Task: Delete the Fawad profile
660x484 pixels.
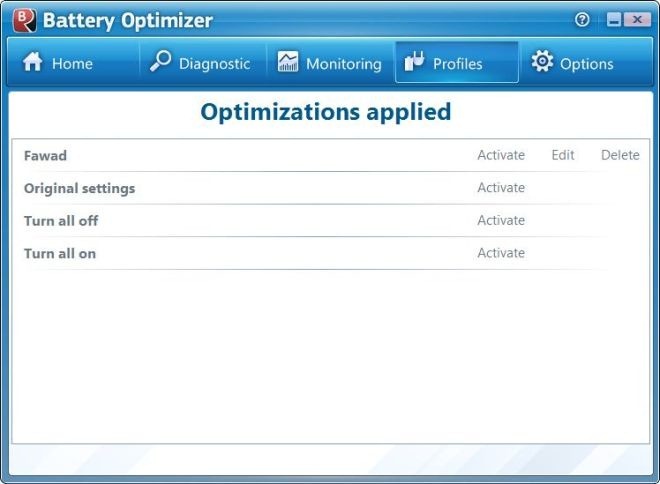Action: [x=620, y=155]
